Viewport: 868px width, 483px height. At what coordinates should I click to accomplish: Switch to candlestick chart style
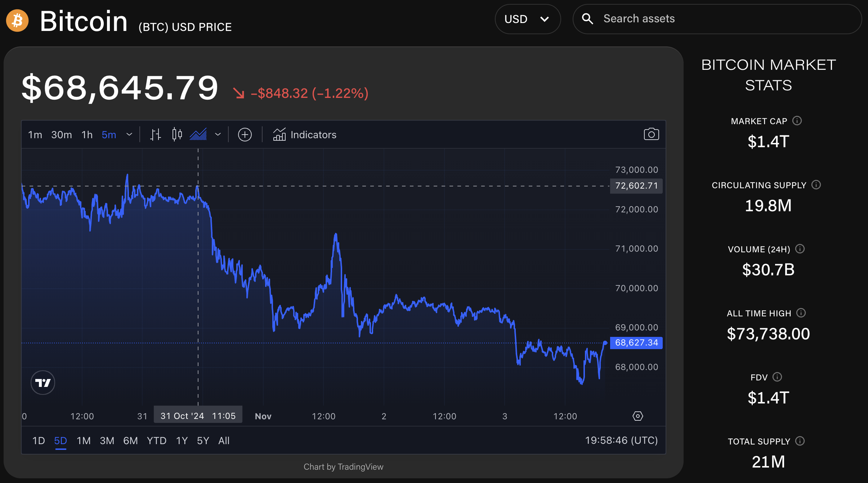(177, 135)
